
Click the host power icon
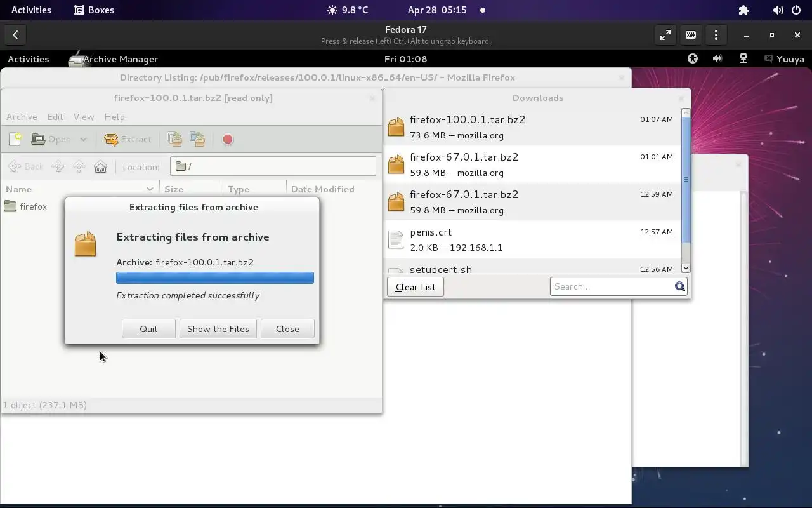click(796, 10)
